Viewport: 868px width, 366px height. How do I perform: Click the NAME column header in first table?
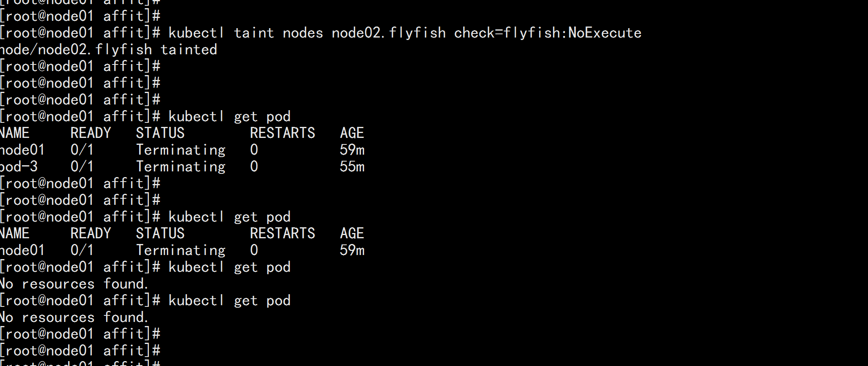coord(15,133)
